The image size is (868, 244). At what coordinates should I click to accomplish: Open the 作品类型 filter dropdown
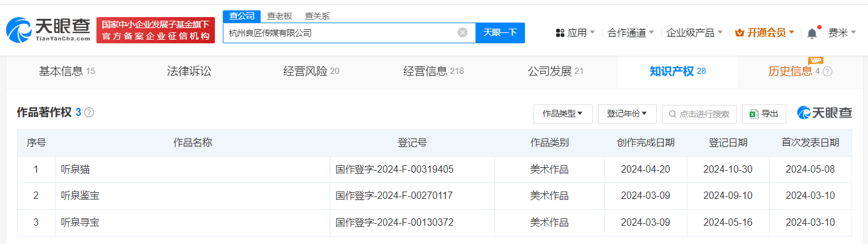click(563, 114)
